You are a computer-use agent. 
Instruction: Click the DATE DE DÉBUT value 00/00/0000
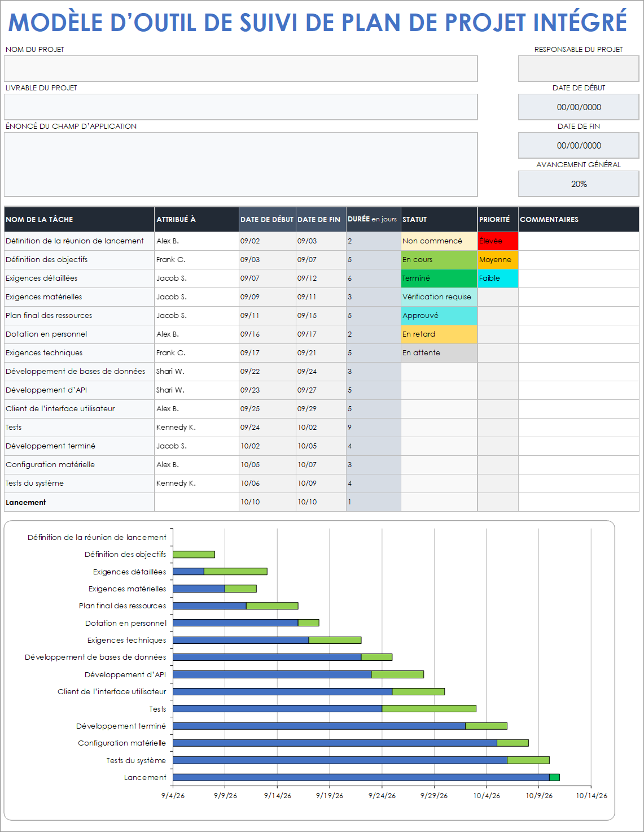tap(578, 107)
